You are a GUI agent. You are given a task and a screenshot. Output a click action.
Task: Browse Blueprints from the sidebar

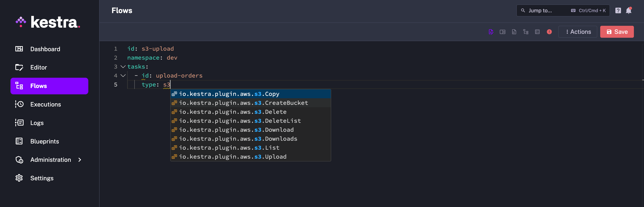[45, 141]
